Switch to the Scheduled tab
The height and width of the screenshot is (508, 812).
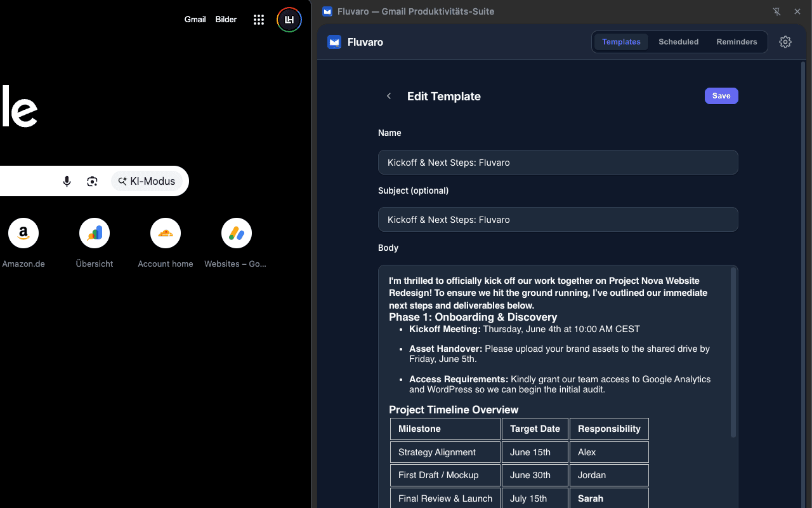coord(678,42)
